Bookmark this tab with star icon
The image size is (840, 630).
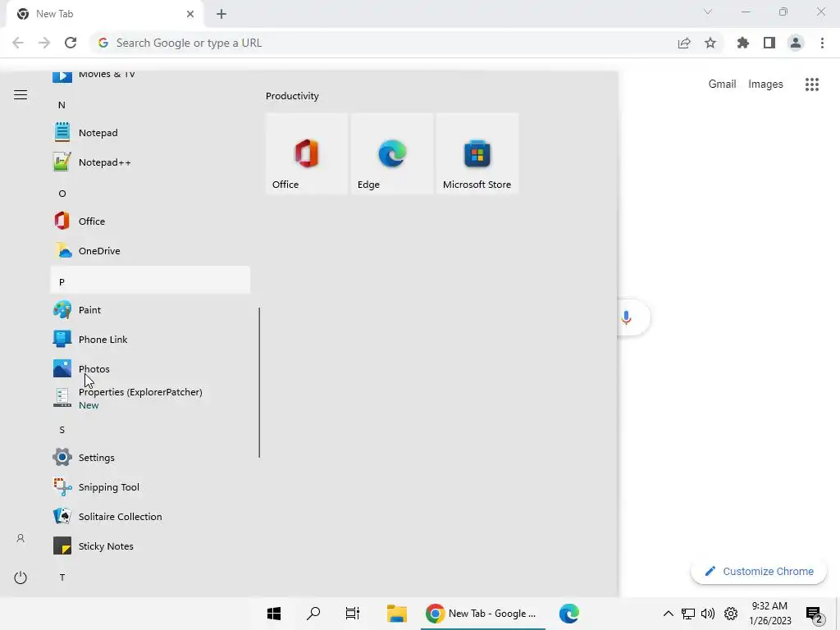(x=710, y=43)
